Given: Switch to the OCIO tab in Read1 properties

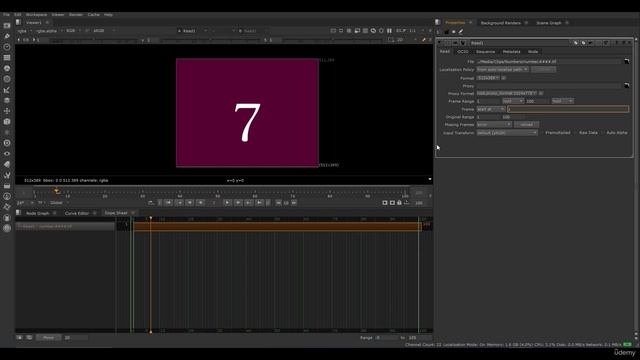Looking at the screenshot, I should (x=462, y=52).
